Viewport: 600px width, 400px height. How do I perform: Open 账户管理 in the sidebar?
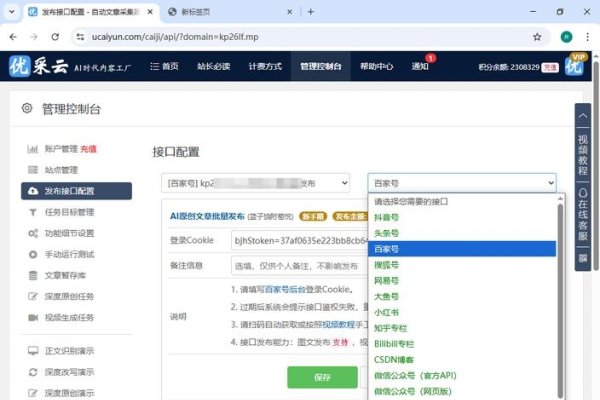click(x=61, y=149)
